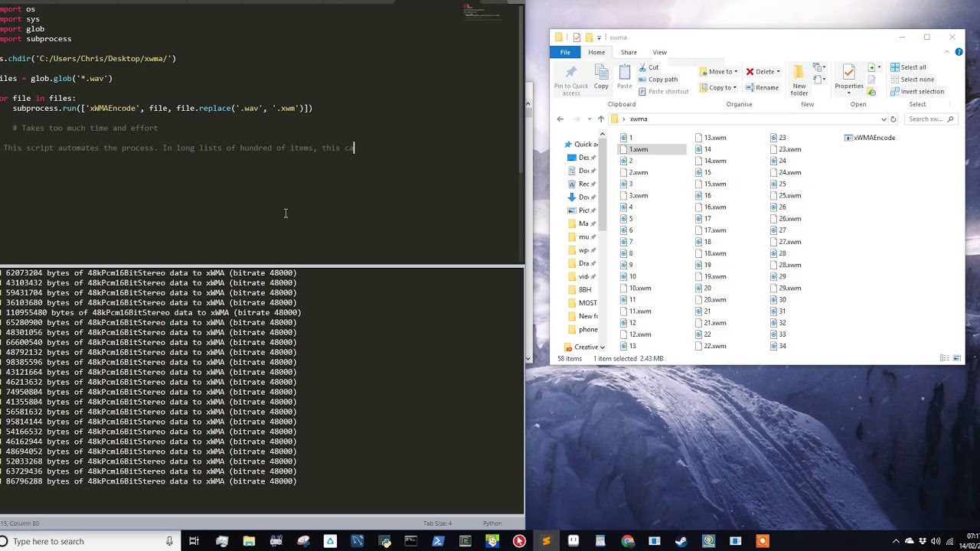
Task: Open the Share ribbon tab
Action: coord(629,52)
